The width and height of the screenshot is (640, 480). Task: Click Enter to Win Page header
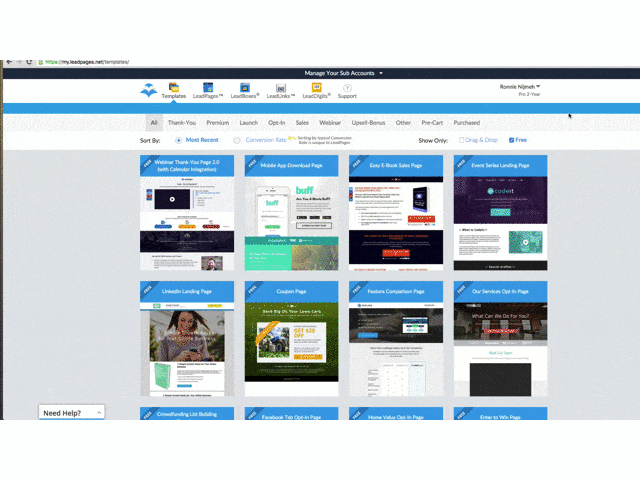coord(500,413)
